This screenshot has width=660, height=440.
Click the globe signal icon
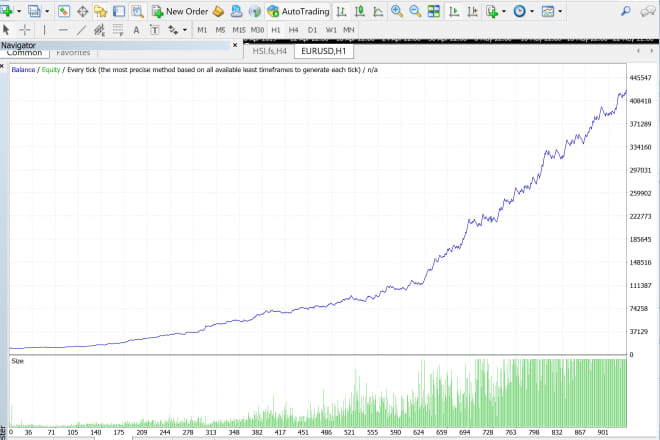coord(255,11)
